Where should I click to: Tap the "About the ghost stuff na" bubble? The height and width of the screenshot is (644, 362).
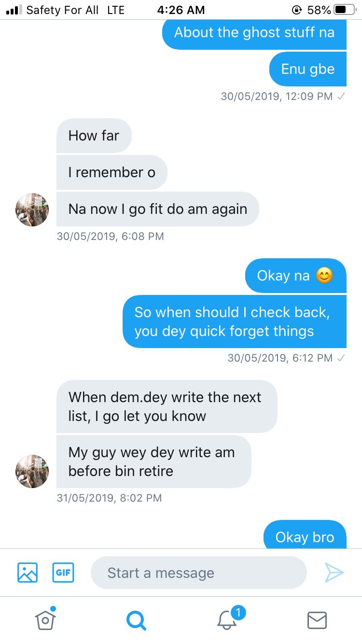pos(254,33)
